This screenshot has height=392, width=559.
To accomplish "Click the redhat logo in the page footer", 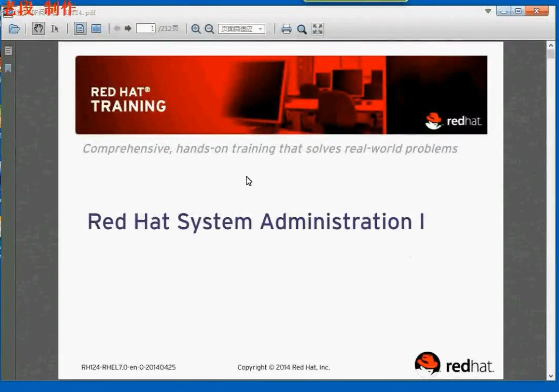I will click(454, 364).
